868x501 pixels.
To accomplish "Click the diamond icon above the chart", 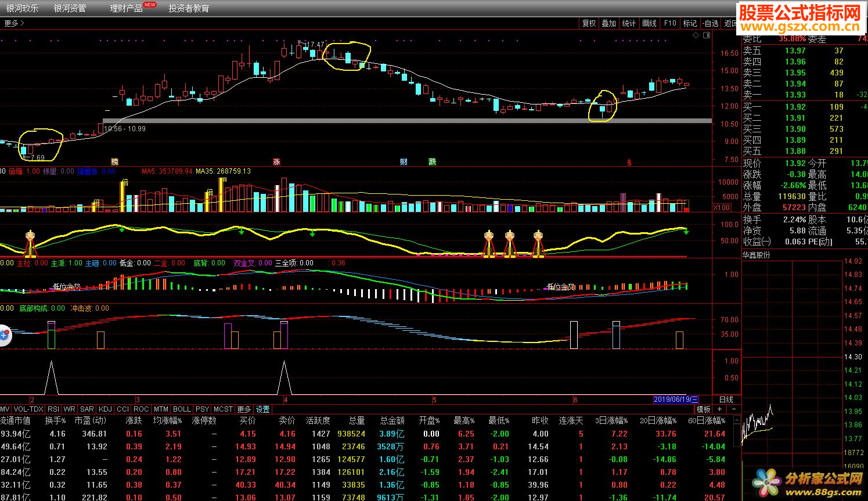I will 696,35.
